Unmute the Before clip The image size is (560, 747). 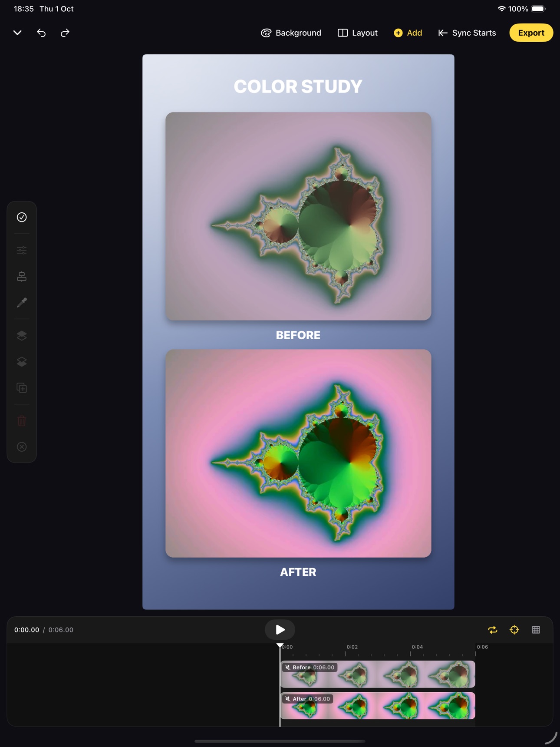click(287, 667)
